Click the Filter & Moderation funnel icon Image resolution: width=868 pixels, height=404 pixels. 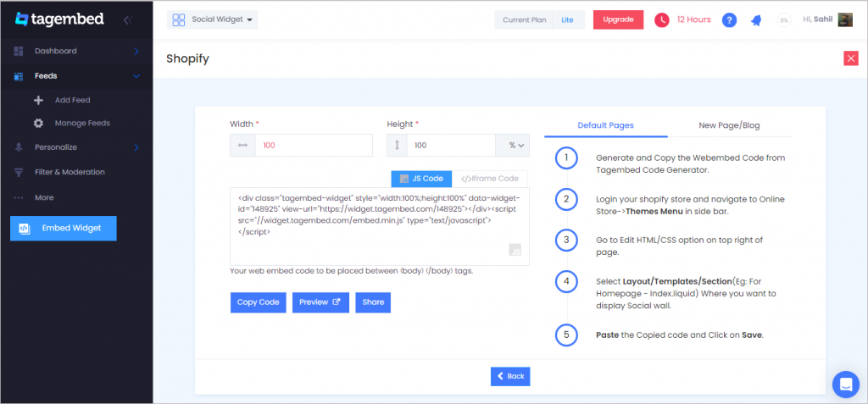(19, 172)
